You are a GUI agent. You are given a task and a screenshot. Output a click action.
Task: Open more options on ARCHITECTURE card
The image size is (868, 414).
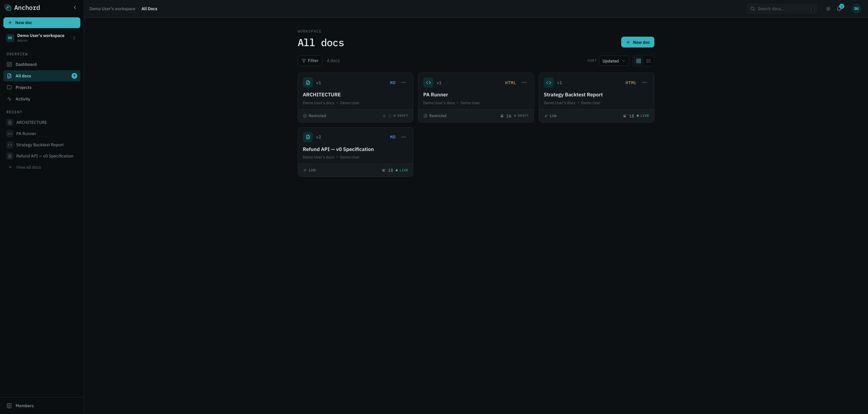click(x=403, y=83)
